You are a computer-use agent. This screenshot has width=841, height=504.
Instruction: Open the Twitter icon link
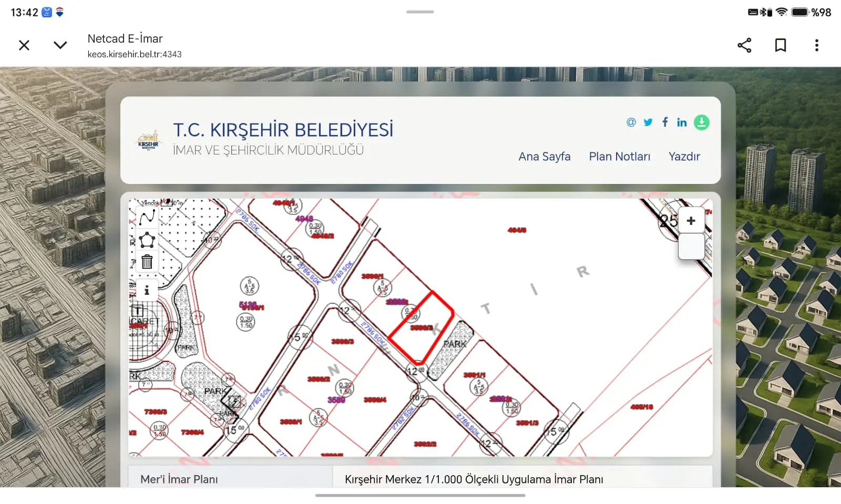pos(648,122)
